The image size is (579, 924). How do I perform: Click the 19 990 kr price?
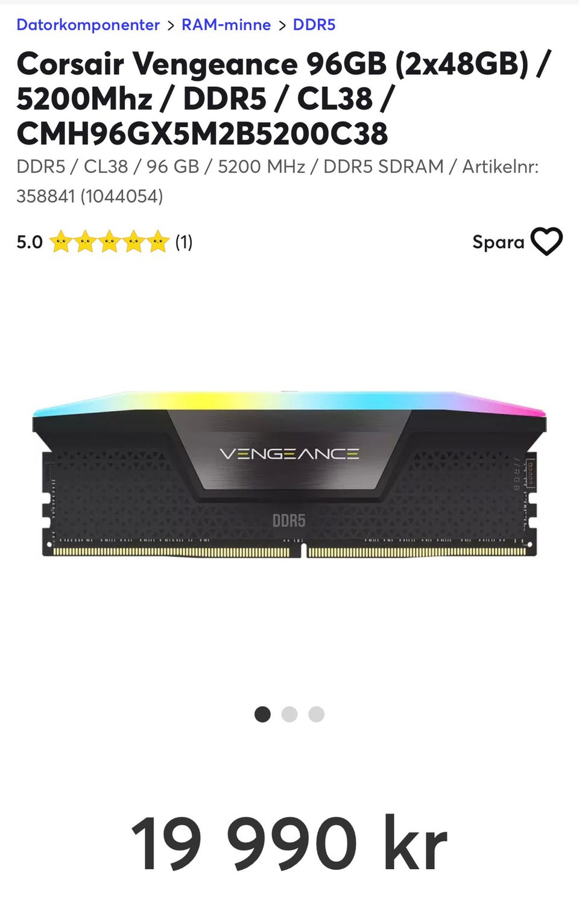point(289,843)
